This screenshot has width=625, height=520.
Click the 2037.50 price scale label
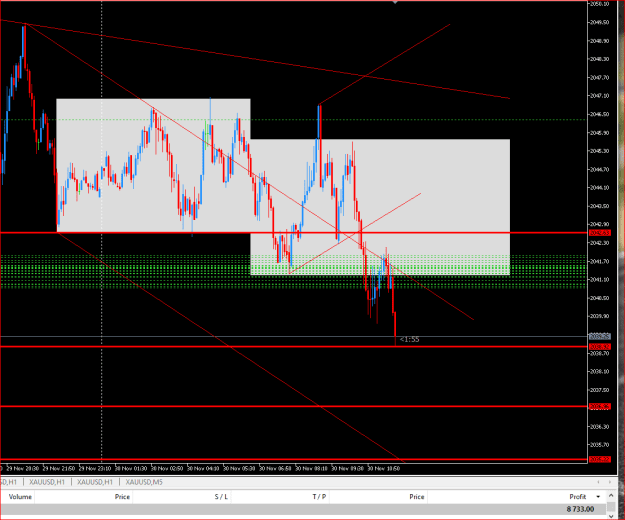click(x=599, y=390)
